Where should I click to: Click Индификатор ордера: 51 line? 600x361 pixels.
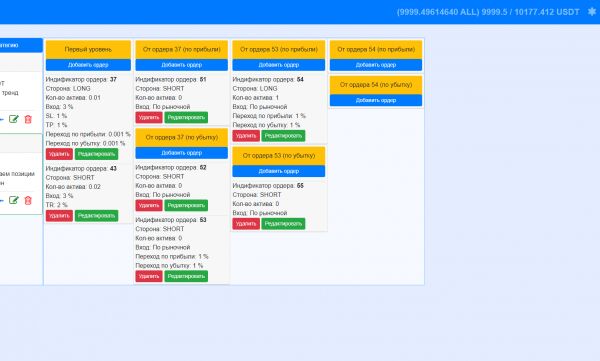pyautogui.click(x=171, y=79)
